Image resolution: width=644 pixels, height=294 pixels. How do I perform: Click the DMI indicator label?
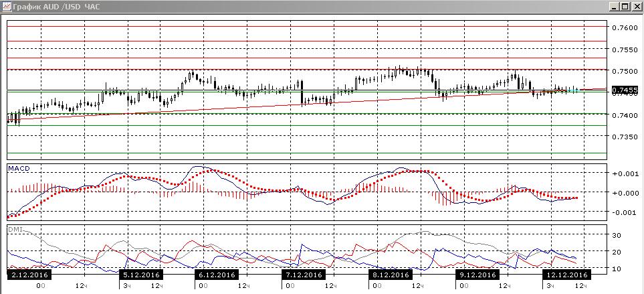[x=15, y=228]
